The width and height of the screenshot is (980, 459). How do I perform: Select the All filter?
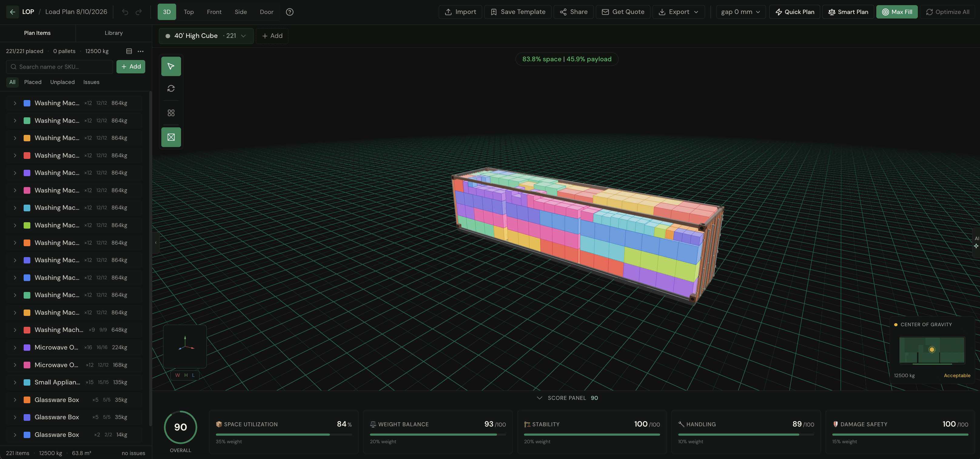12,82
